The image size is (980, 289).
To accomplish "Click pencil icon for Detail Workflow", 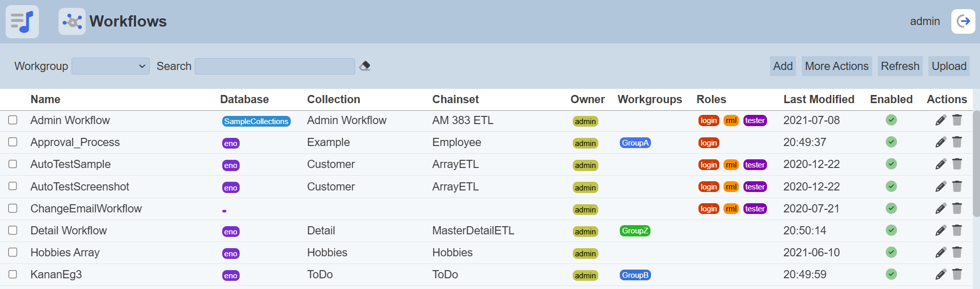I will [x=940, y=231].
